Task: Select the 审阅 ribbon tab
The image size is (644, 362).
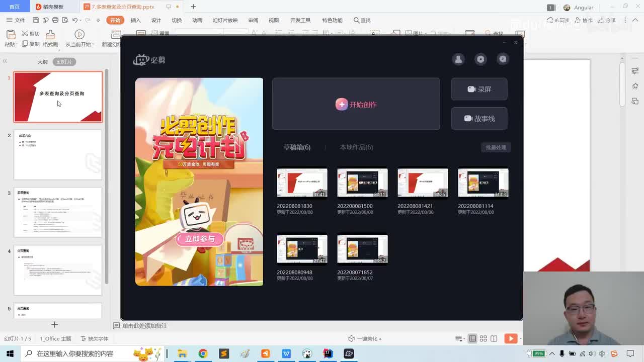Action: coord(253,20)
